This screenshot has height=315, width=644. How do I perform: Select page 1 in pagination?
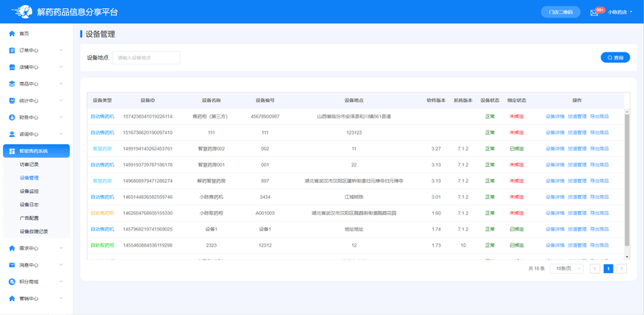[x=609, y=268]
